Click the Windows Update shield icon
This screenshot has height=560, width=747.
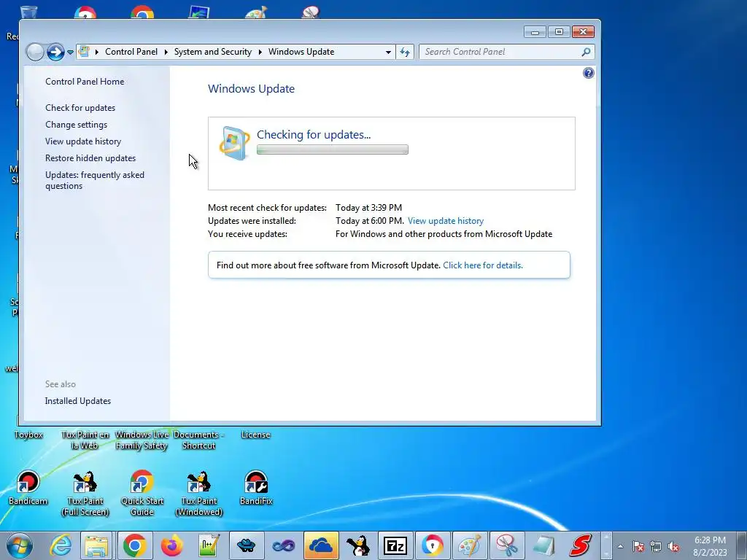point(234,143)
